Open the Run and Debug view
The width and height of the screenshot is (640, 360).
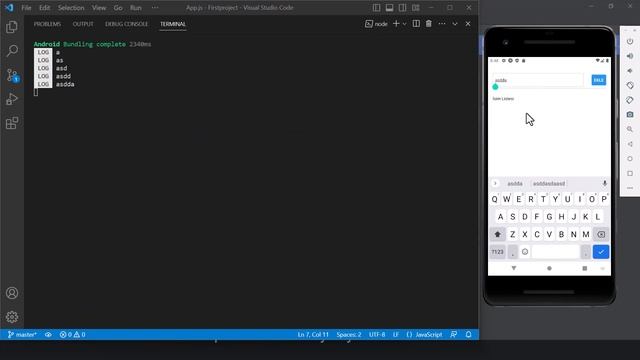(12, 99)
